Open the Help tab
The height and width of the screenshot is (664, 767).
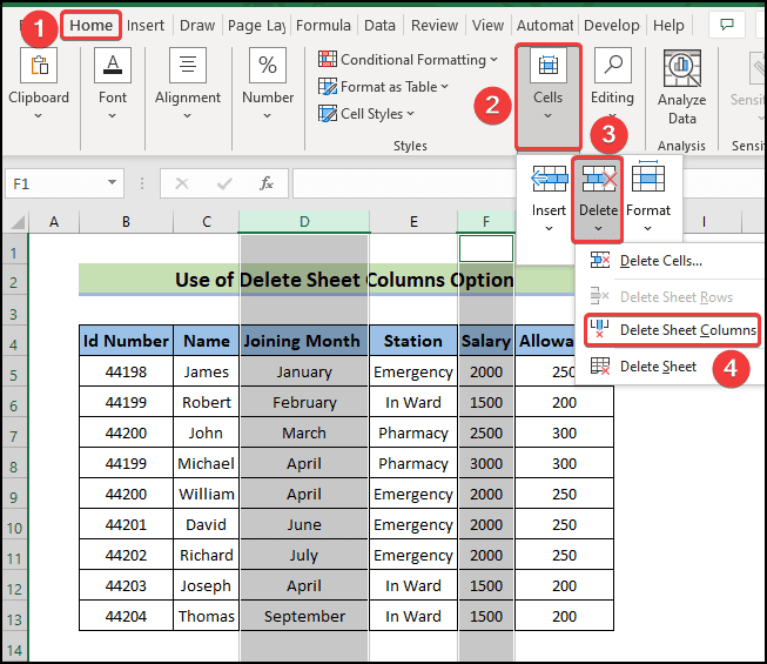[669, 25]
